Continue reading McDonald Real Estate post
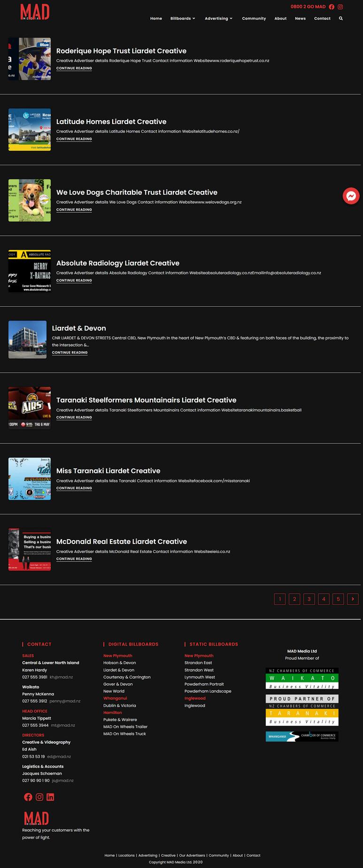Viewport: 363px width, 868px height. click(74, 559)
